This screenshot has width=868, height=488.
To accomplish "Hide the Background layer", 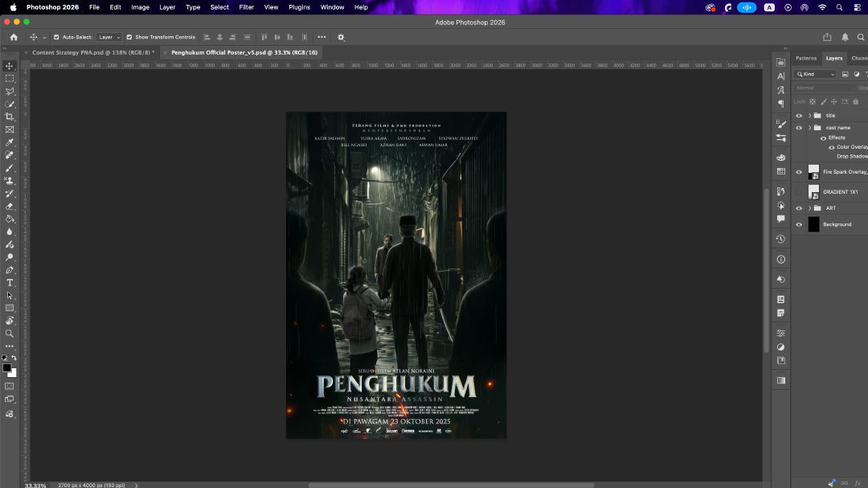I will 799,224.
